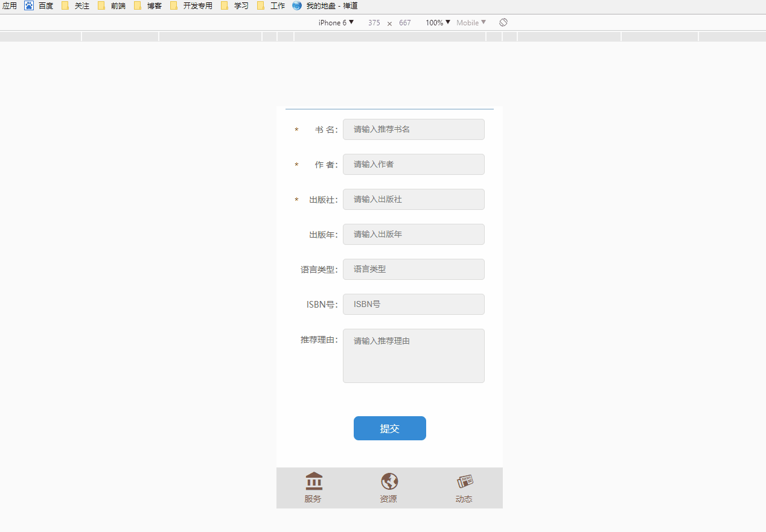Click the 作 者: label
Screen dimensions: 766x532
coord(327,165)
